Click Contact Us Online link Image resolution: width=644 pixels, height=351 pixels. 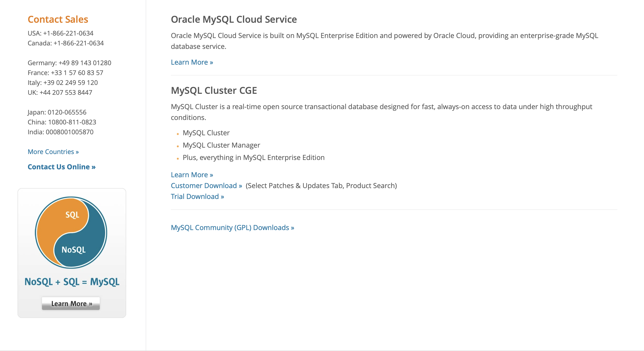click(61, 167)
